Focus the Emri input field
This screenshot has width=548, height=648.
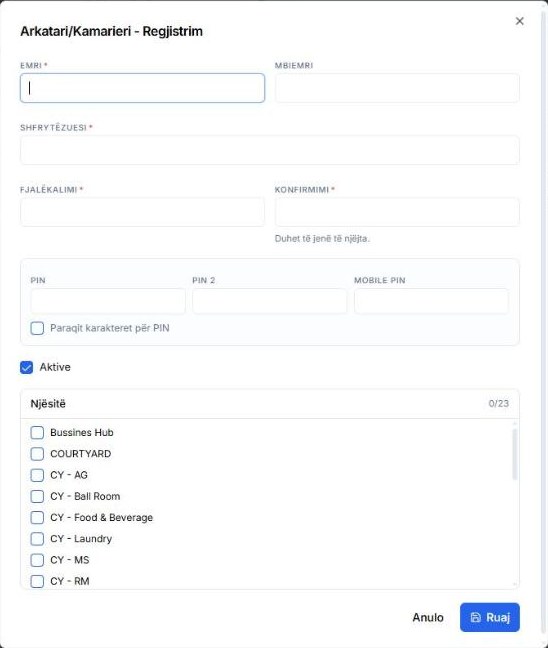[x=142, y=88]
